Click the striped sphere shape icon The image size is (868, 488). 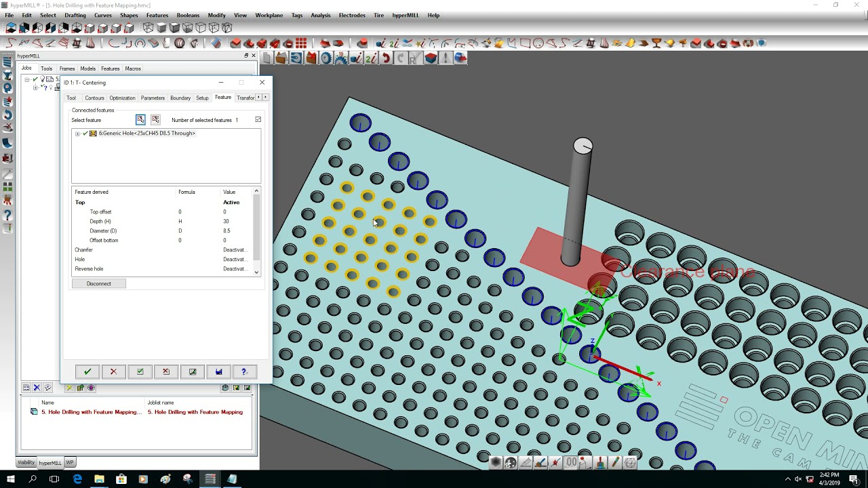180,43
